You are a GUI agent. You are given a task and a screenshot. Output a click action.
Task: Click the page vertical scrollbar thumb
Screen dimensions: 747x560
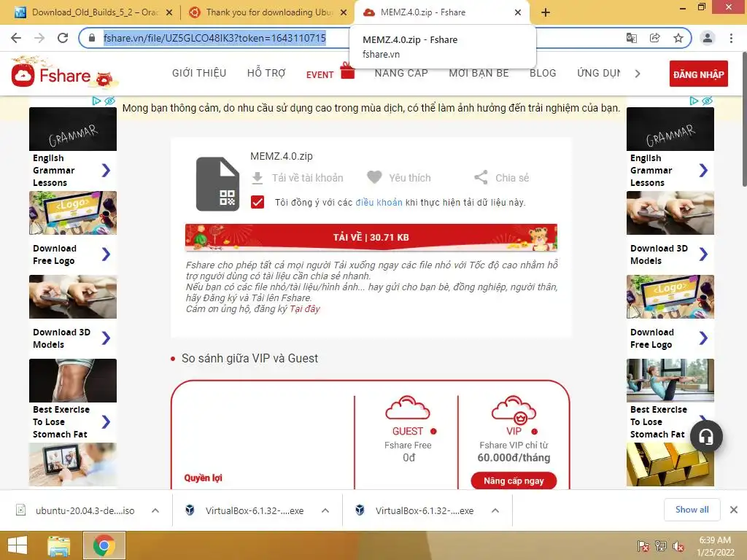(x=744, y=119)
